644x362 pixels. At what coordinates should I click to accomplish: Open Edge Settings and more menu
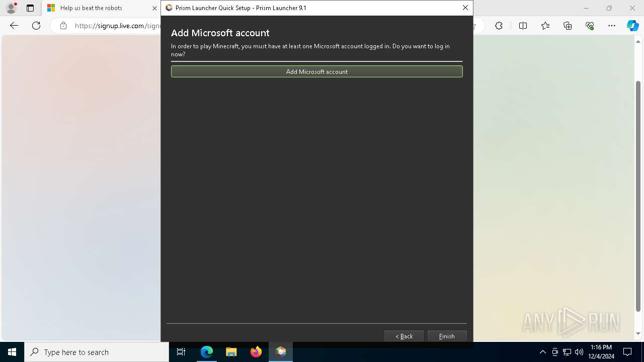click(612, 26)
